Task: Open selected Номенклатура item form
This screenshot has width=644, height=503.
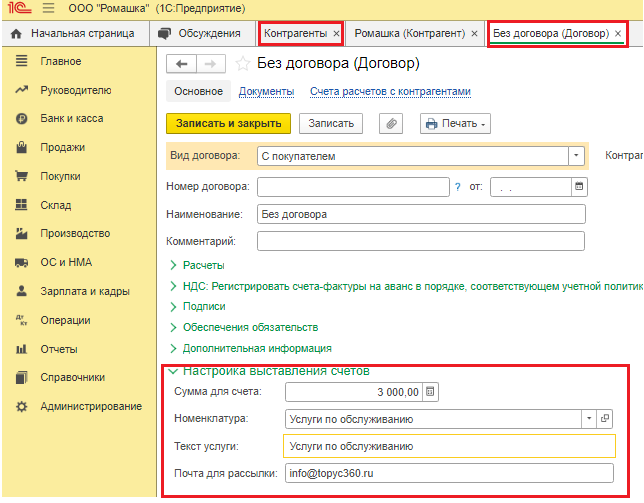Action: [605, 419]
